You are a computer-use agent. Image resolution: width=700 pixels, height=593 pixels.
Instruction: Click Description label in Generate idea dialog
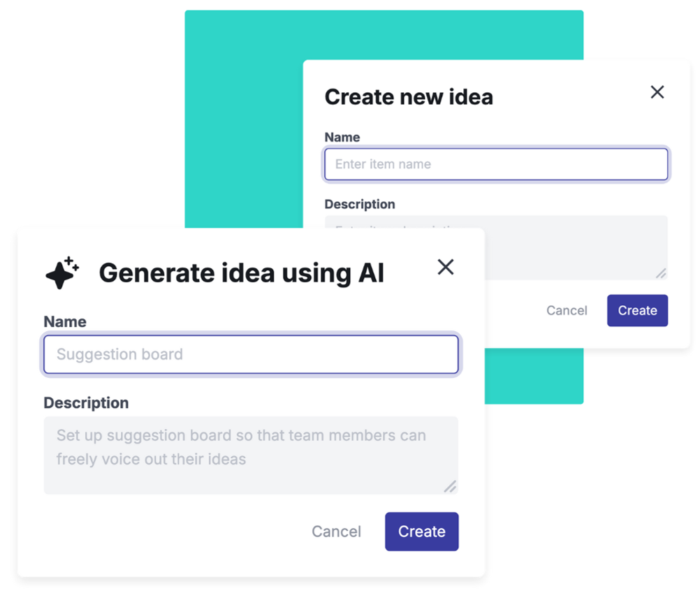[86, 403]
